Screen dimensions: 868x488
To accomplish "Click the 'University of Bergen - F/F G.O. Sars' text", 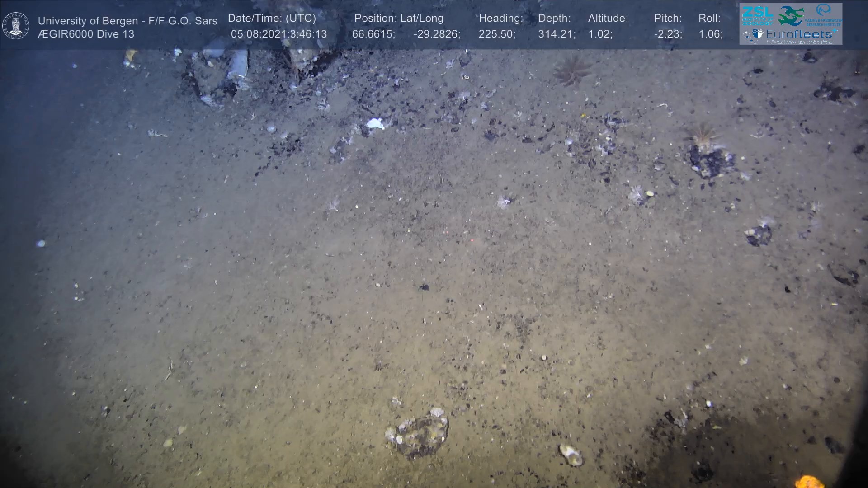I will pos(127,21).
